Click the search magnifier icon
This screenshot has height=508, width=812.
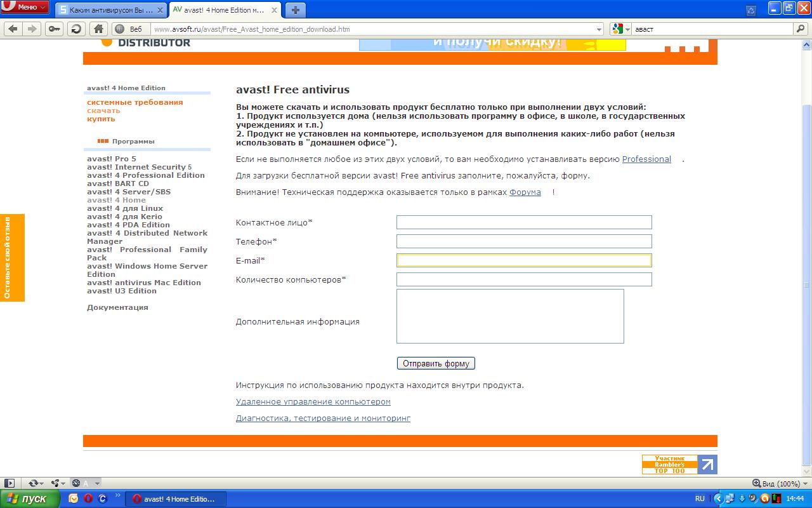[801, 29]
